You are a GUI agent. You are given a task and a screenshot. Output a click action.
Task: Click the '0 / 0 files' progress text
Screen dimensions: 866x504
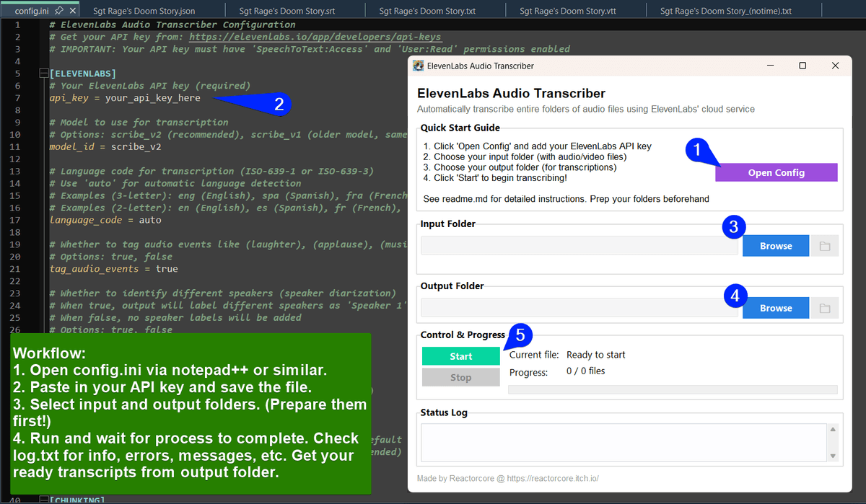586,372
